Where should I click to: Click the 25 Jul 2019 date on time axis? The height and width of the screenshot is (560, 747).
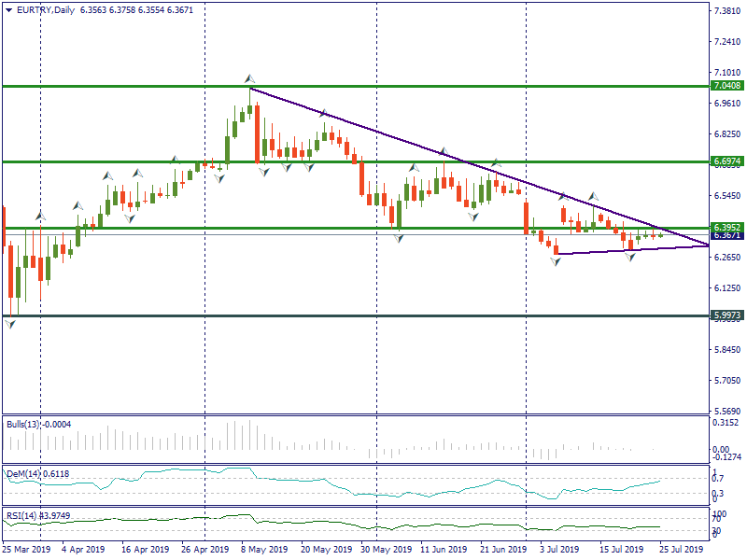point(683,551)
